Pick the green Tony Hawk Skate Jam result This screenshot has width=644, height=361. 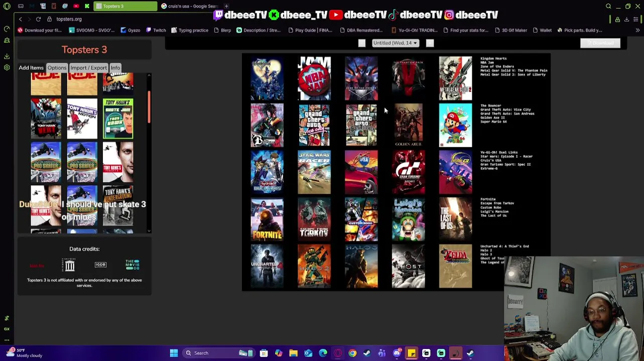(x=118, y=118)
